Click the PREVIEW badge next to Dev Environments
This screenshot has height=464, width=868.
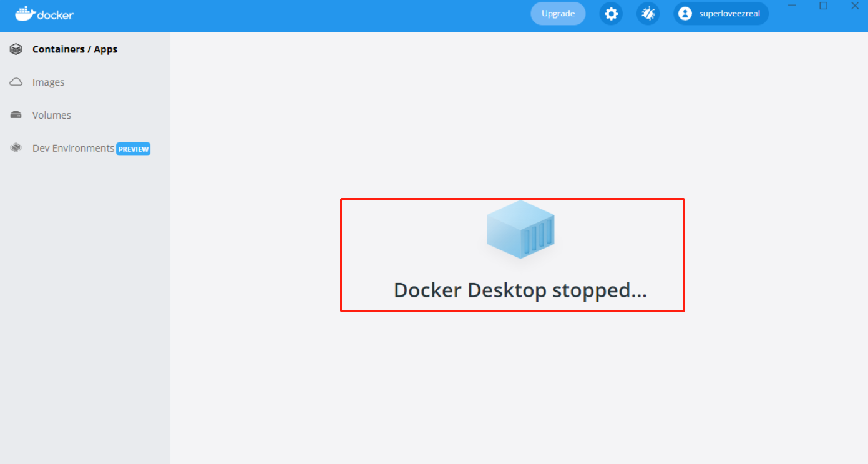133,149
